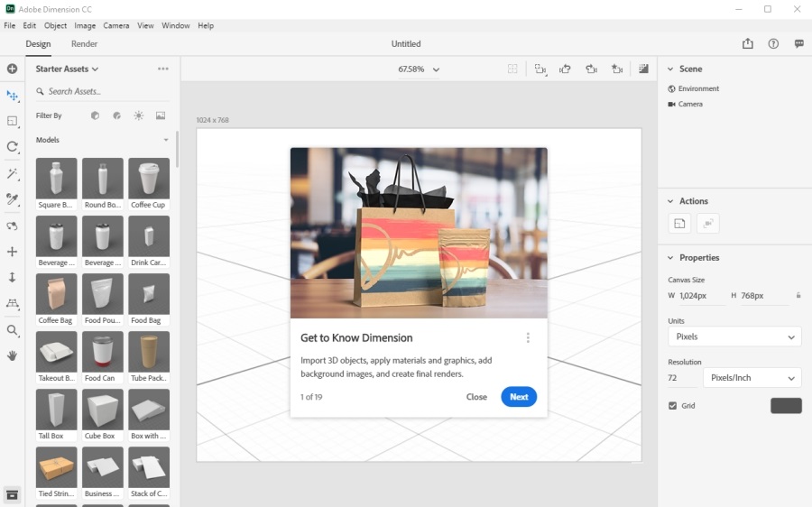Click the Share export icon
Image resolution: width=812 pixels, height=507 pixels.
point(748,43)
